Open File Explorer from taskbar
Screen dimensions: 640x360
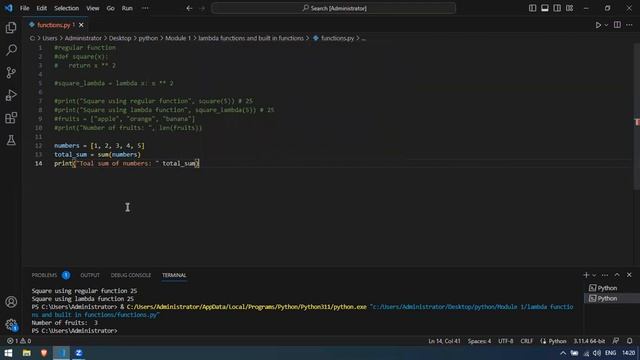tap(27, 353)
